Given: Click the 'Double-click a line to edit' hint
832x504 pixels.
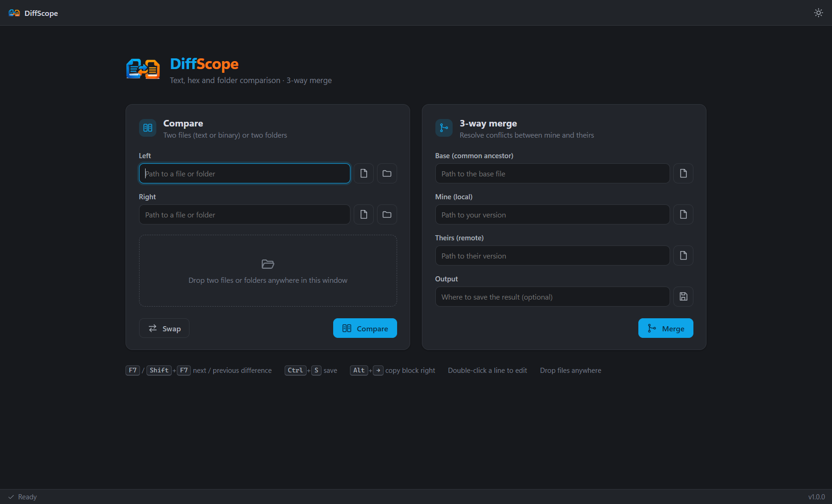Looking at the screenshot, I should click(x=488, y=371).
